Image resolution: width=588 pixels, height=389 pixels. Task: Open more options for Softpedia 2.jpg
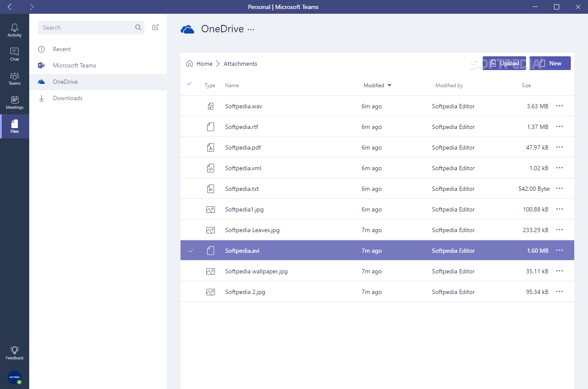pos(560,291)
